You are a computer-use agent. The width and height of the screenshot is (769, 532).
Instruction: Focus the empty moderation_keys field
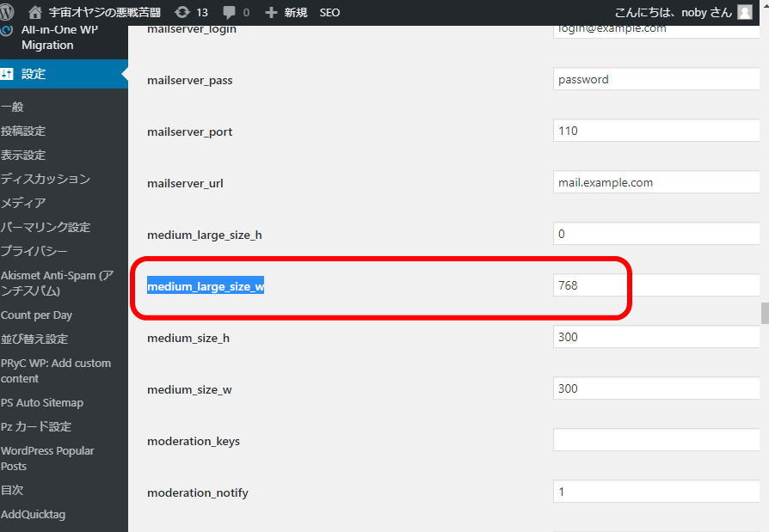[656, 440]
